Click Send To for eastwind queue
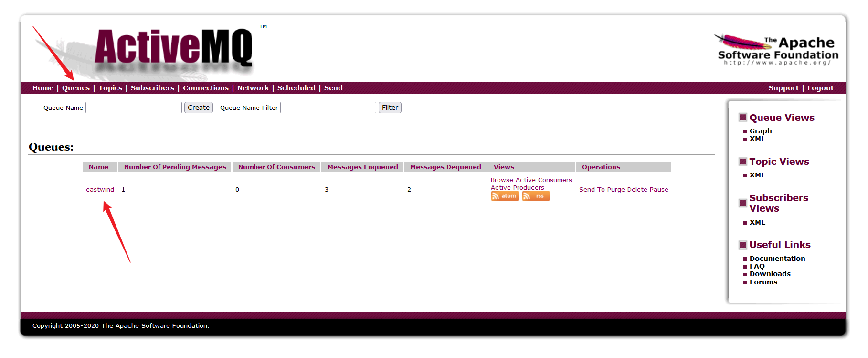 592,190
